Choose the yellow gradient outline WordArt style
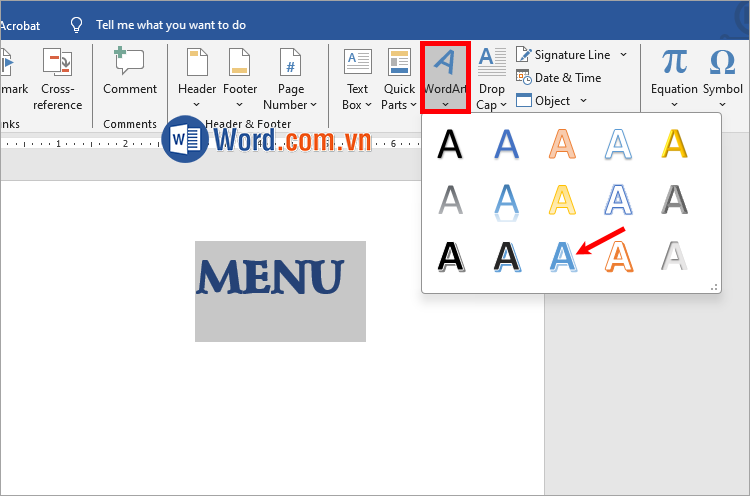Screen dimensions: 750x496 tap(562, 200)
